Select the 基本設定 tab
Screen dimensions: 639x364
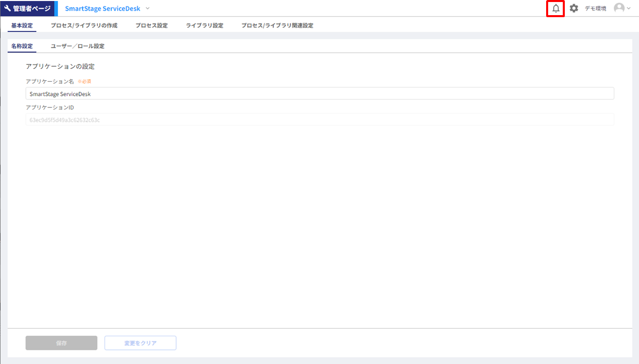point(22,25)
